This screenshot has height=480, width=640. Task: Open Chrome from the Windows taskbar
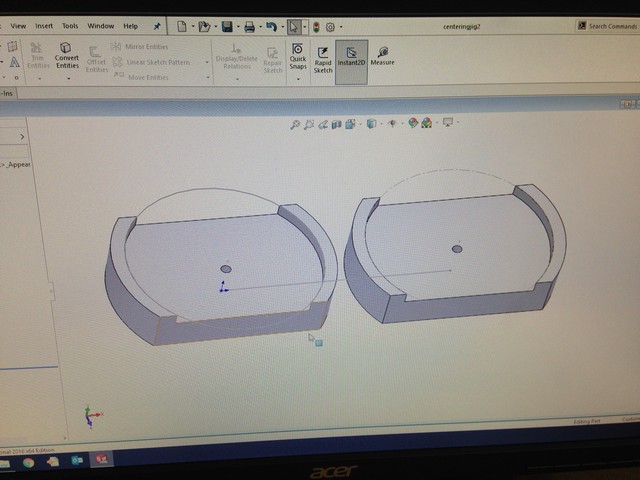coord(29,461)
